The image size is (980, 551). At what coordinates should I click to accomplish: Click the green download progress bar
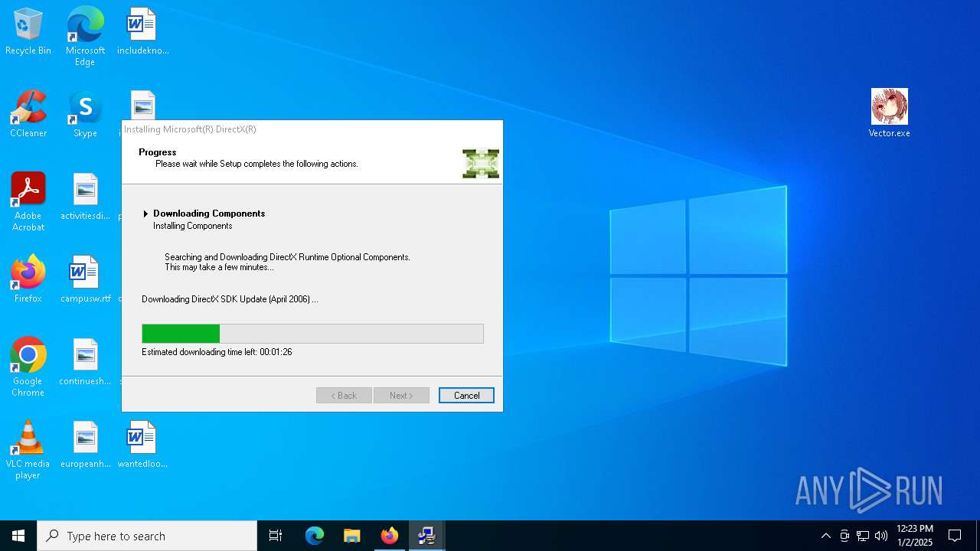coord(312,334)
